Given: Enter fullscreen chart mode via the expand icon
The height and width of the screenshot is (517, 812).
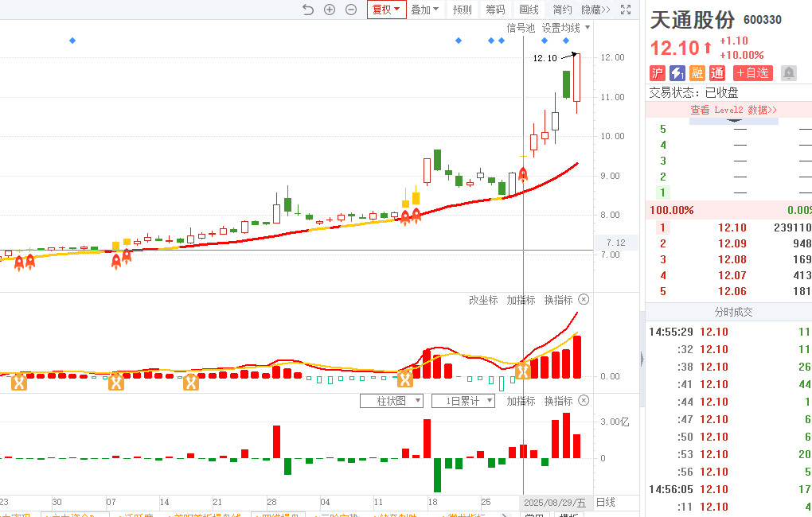Looking at the screenshot, I should point(626,10).
